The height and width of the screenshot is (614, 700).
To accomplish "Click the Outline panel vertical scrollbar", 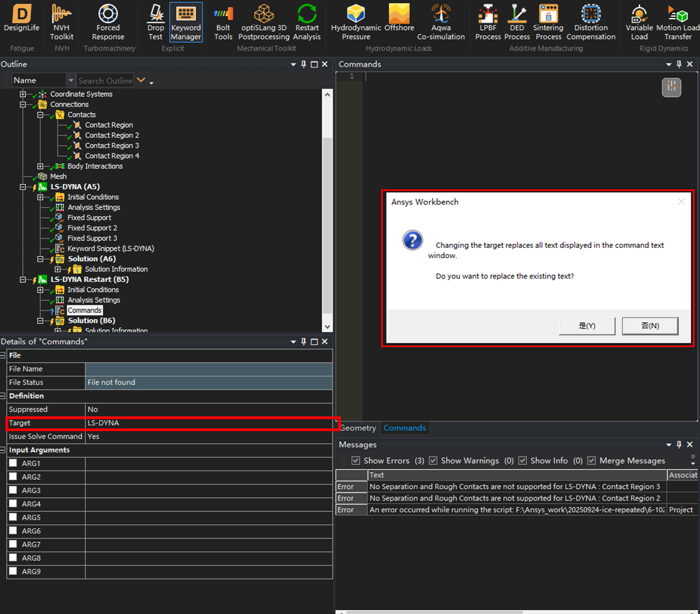I will pyautogui.click(x=327, y=218).
